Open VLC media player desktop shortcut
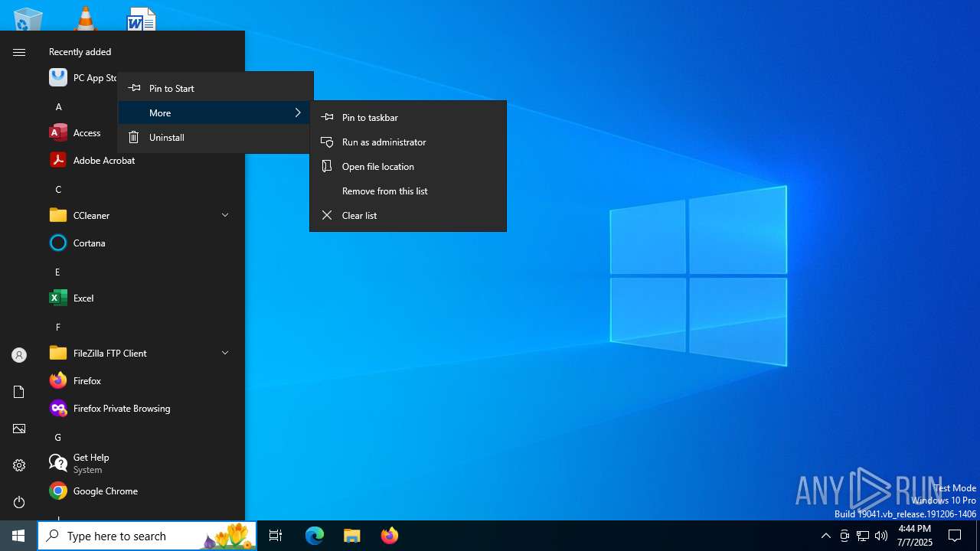Image resolution: width=980 pixels, height=551 pixels. coord(85,18)
